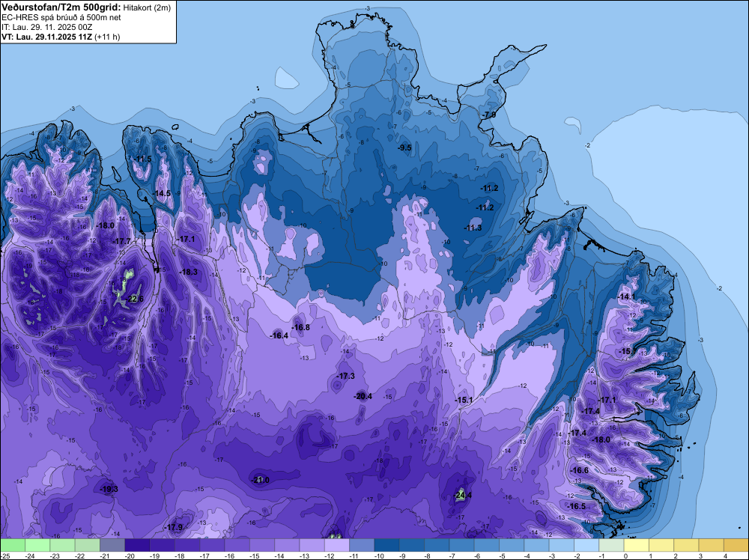Screen dimensions: 749x560
Task: Click the -11.5 temperature label on the map
Action: [x=143, y=159]
